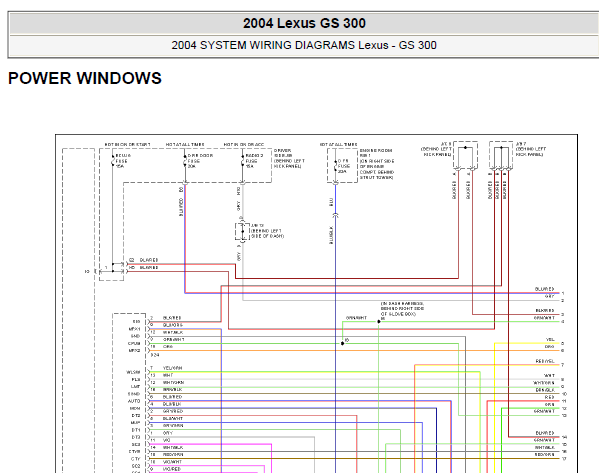Click the 'GRN/WHT' label left of glove box splice
599x473 pixels.
[x=356, y=318]
